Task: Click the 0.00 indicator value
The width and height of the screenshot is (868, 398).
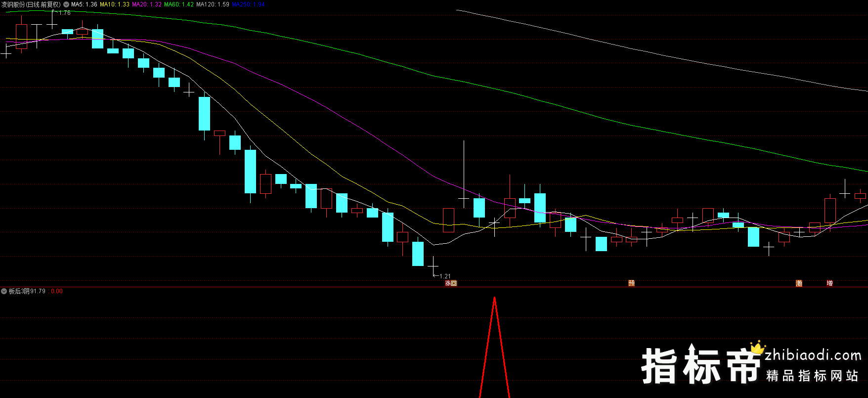Action: click(57, 291)
